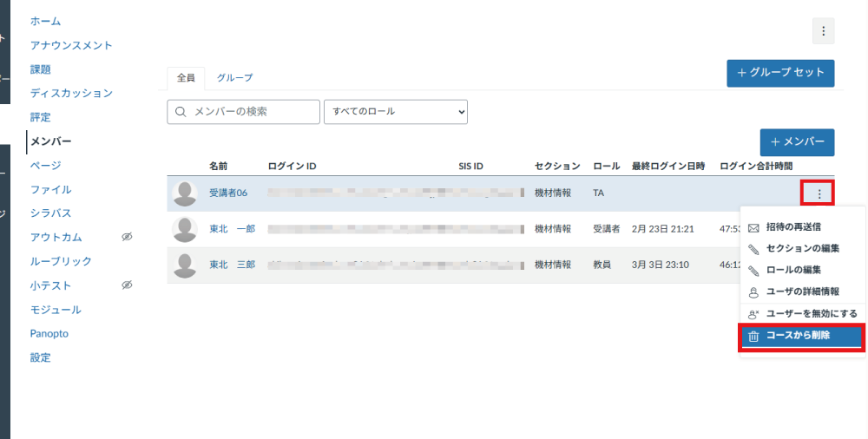The height and width of the screenshot is (439, 868).
Task: Open シラバス in course navigation
Action: (51, 213)
